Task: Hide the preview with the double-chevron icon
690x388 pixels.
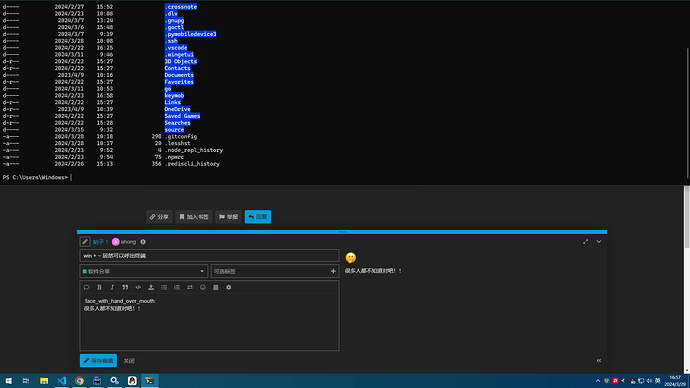Action: [x=599, y=360]
